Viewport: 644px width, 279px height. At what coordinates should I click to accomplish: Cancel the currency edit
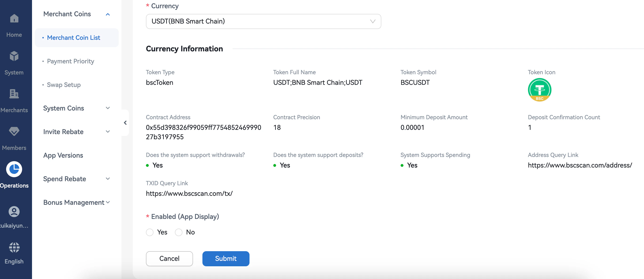coord(169,258)
